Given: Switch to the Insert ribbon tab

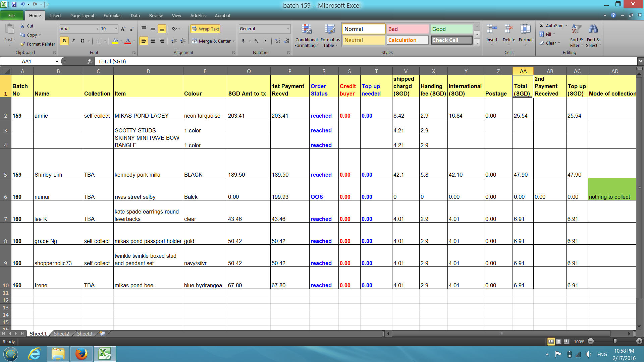Looking at the screenshot, I should point(56,15).
